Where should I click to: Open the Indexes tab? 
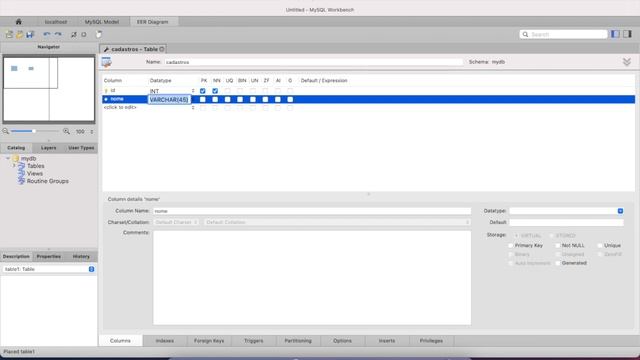(165, 341)
